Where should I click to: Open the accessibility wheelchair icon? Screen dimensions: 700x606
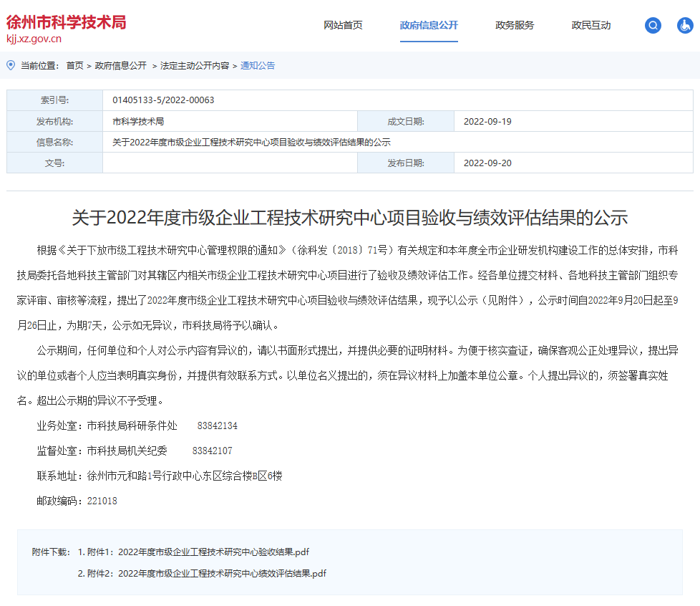686,25
